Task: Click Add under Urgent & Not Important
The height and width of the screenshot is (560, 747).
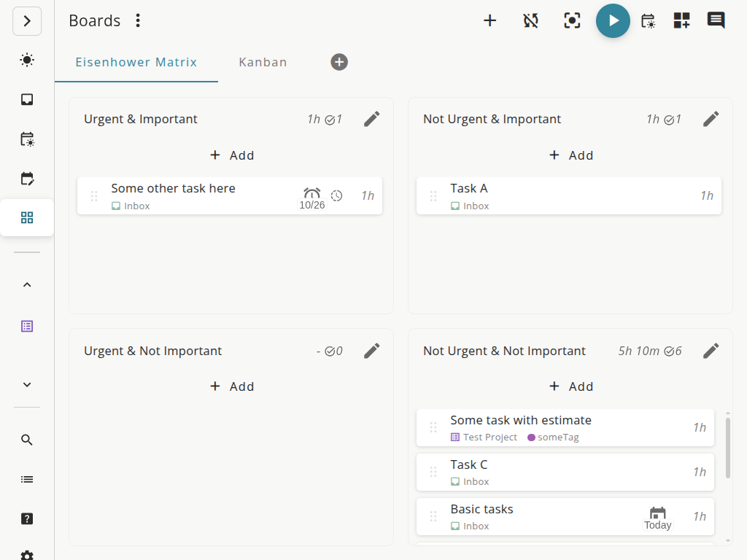Action: (x=231, y=386)
